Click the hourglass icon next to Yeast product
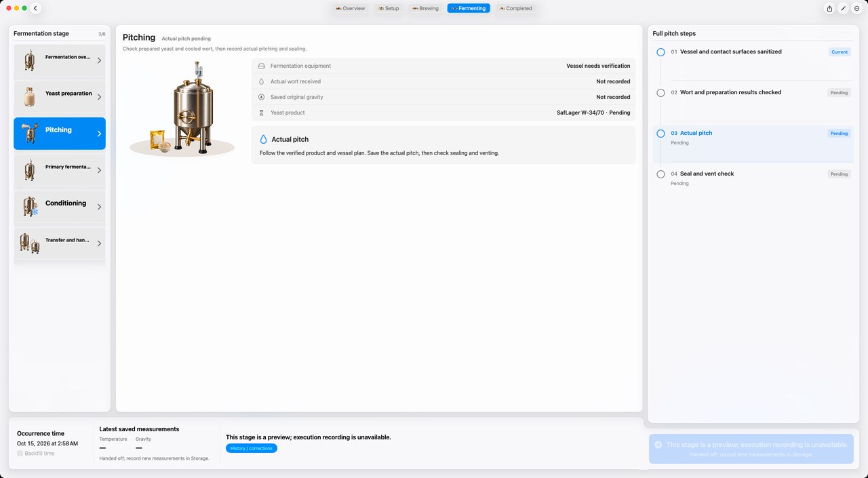Image resolution: width=868 pixels, height=478 pixels. [x=262, y=113]
